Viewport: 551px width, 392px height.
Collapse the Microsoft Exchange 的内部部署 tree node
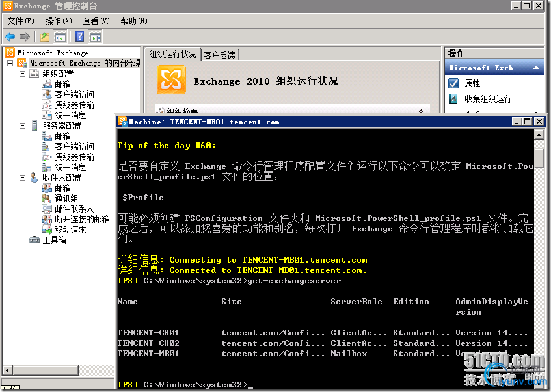(10, 63)
